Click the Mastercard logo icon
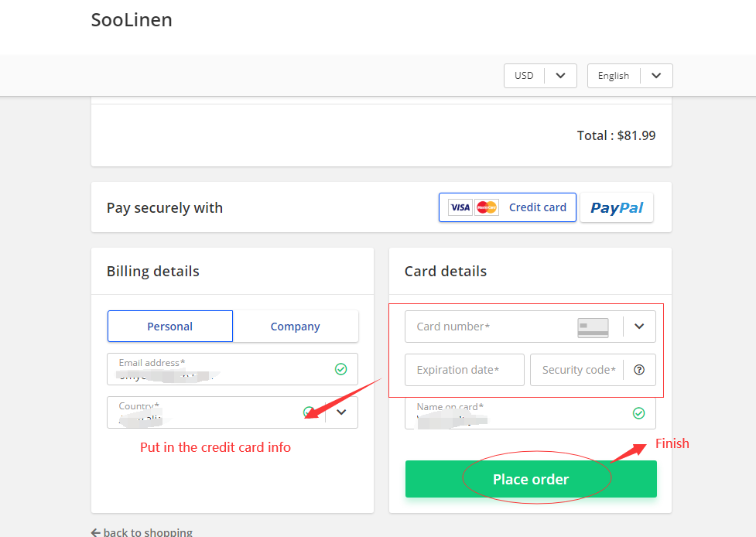This screenshot has height=537, width=756. click(487, 207)
